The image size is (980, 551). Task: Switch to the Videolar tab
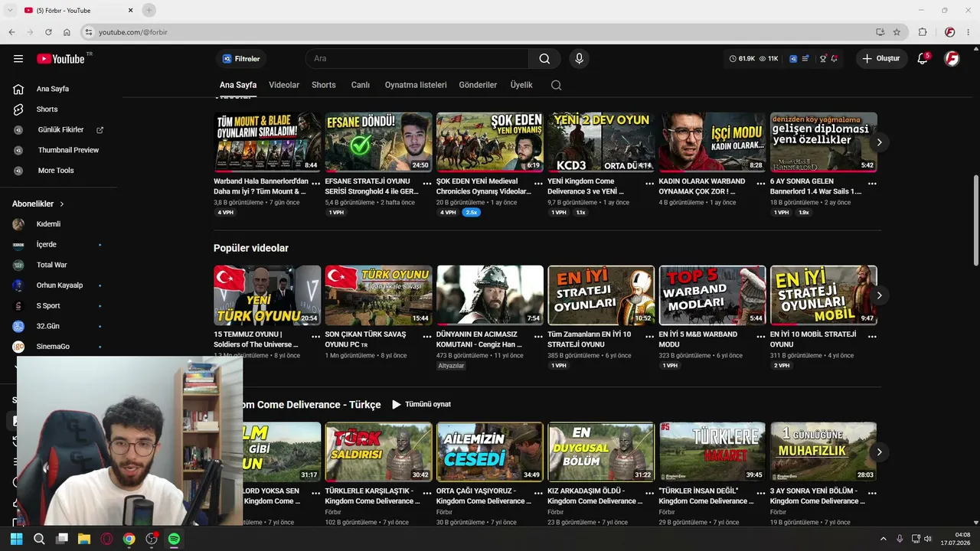284,85
